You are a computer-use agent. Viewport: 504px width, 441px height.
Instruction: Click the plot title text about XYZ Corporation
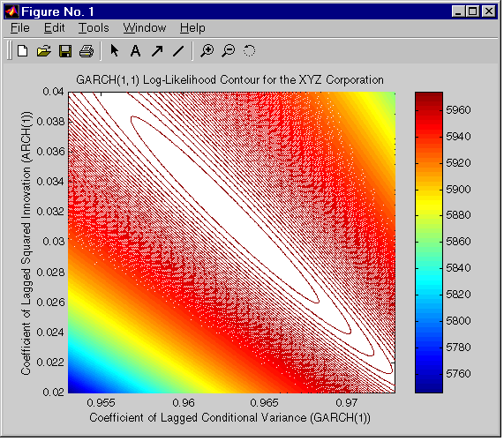[x=229, y=79]
